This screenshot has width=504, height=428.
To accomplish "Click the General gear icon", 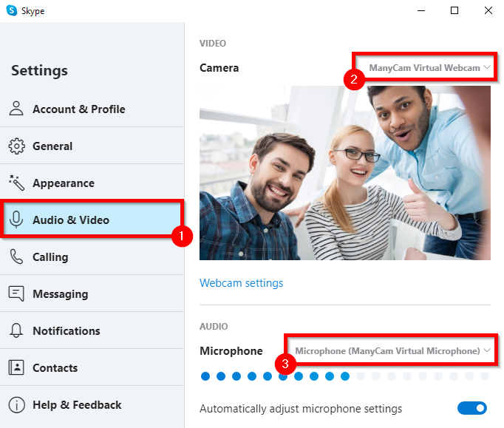I will pyautogui.click(x=16, y=146).
